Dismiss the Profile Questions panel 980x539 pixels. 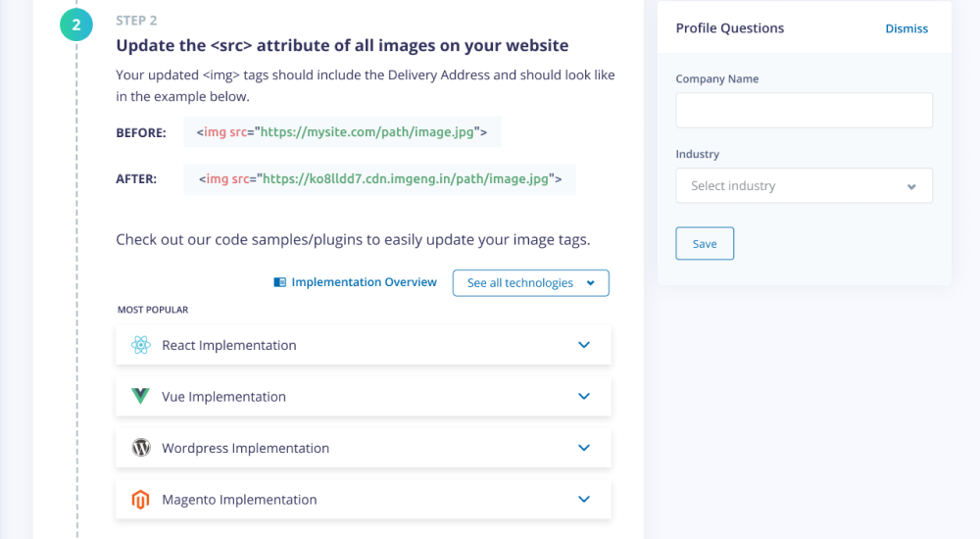click(x=906, y=28)
